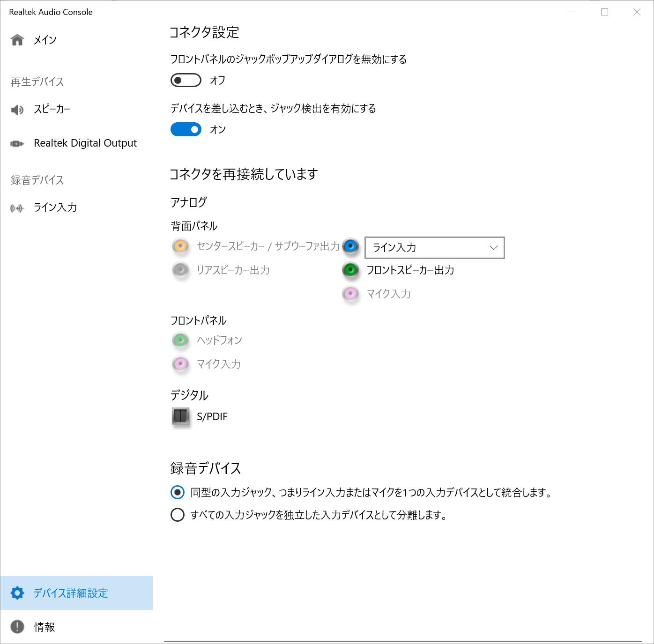Click the gray rear speaker jack icon
The height and width of the screenshot is (644, 654).
click(x=180, y=270)
